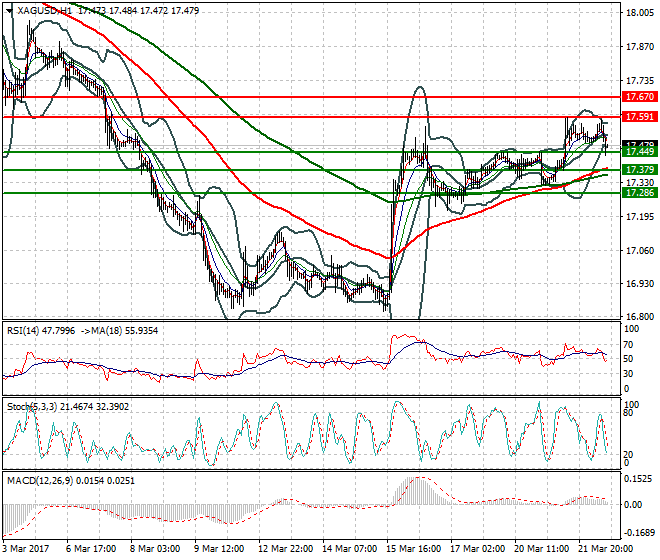Click the 17.330 price scale value
Screen dimensions: 660x560
[x=640, y=183]
